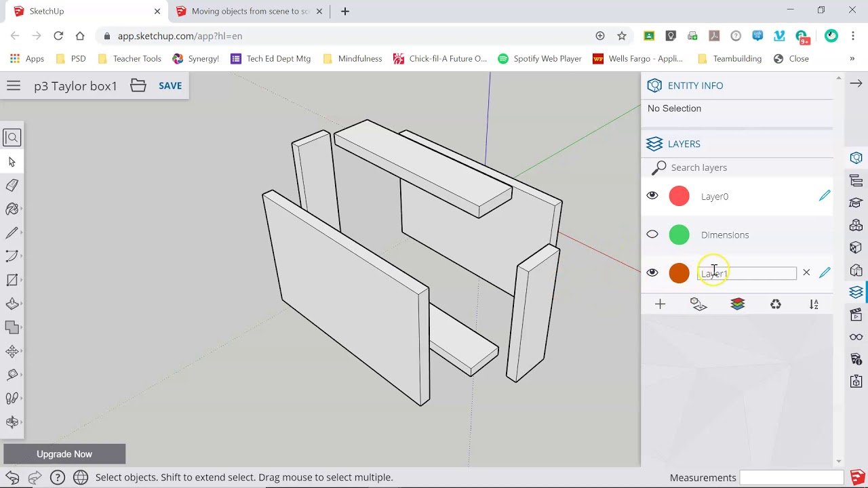Screen dimensions: 868x488
Task: Pick the Push/Pull tool
Action: (12, 303)
